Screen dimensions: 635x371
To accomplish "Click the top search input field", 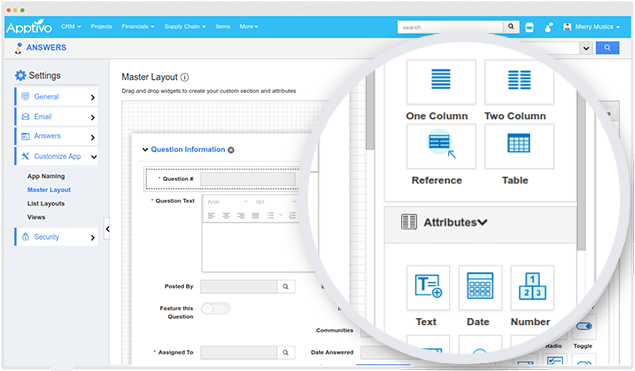I will (451, 27).
